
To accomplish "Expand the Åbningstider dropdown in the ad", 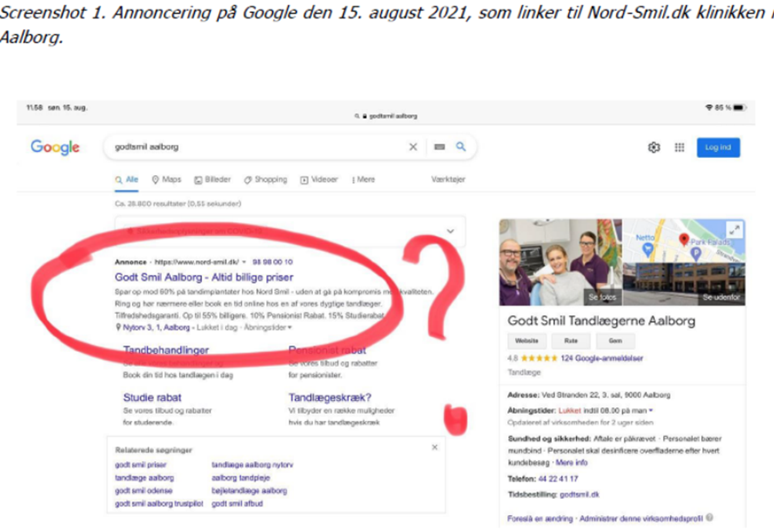I will coord(268,327).
